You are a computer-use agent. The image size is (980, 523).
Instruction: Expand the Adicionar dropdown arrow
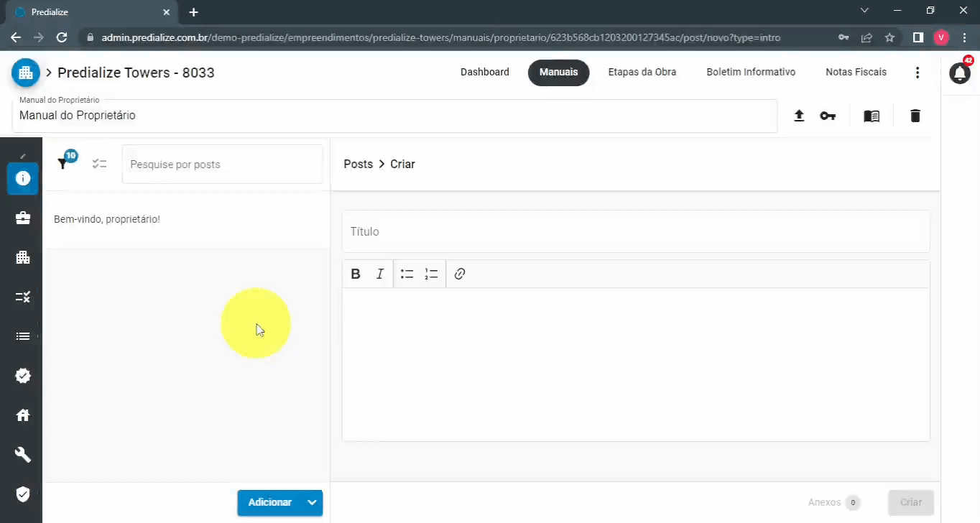(312, 502)
